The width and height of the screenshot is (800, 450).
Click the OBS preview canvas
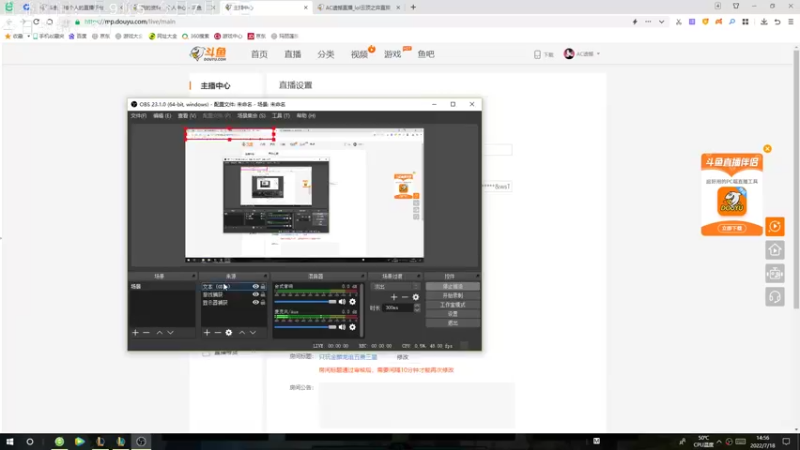304,195
